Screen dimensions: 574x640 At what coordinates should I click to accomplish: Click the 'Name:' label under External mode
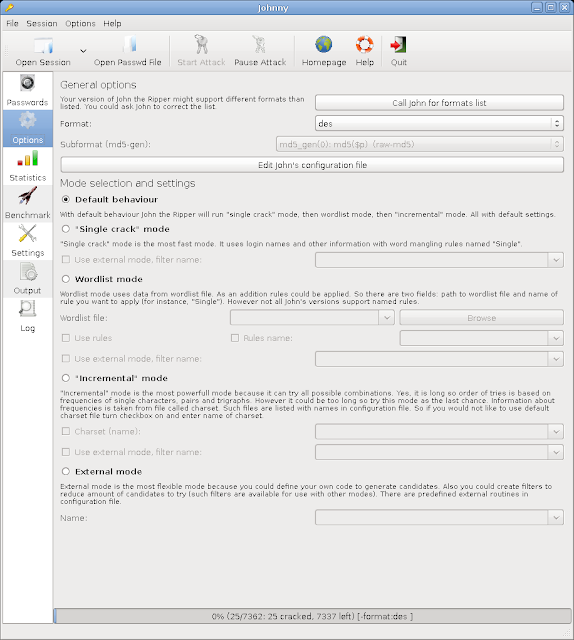point(74,518)
